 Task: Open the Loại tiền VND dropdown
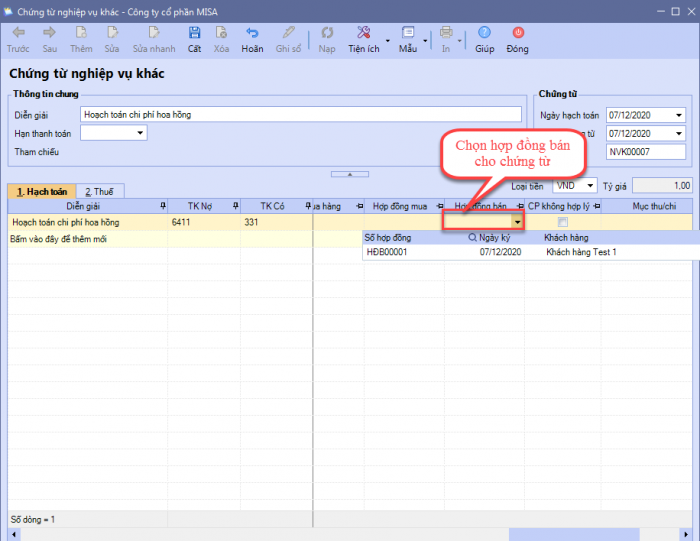(x=589, y=185)
